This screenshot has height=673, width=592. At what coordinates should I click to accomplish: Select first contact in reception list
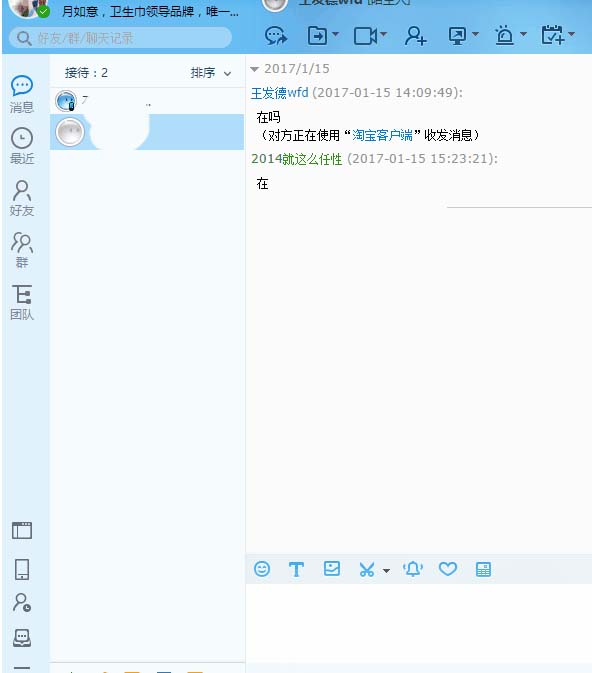tap(147, 101)
